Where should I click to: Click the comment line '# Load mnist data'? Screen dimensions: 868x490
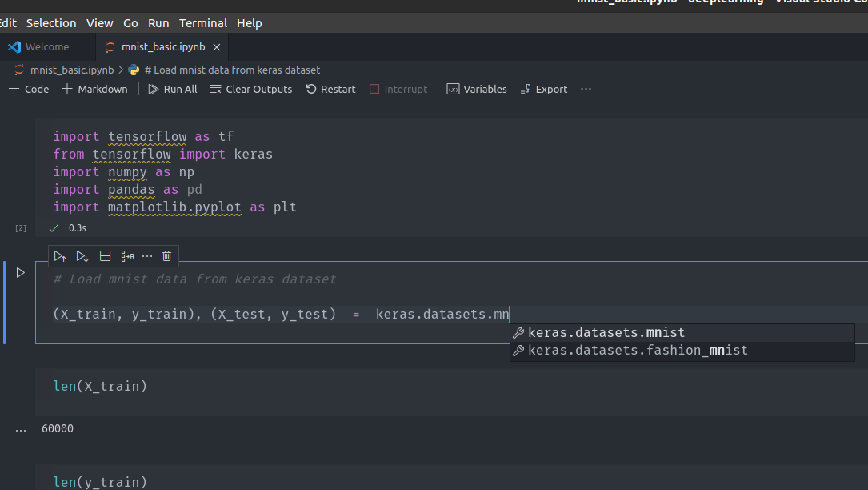pos(194,279)
